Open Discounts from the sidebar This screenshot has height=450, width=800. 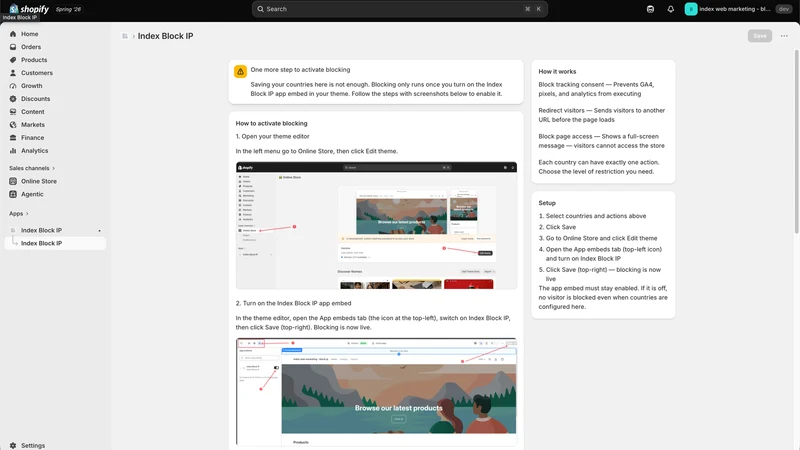[x=55, y=98]
